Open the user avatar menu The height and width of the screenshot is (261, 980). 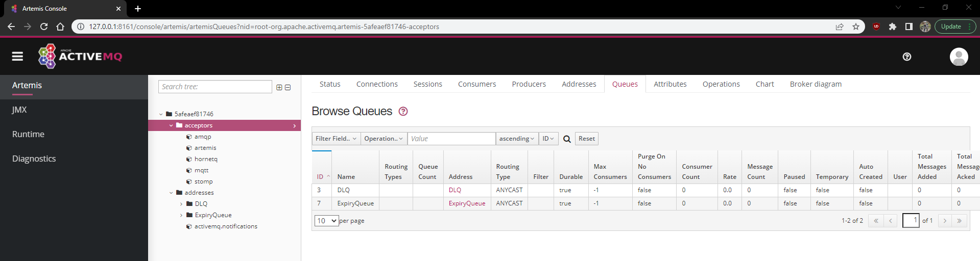click(959, 57)
